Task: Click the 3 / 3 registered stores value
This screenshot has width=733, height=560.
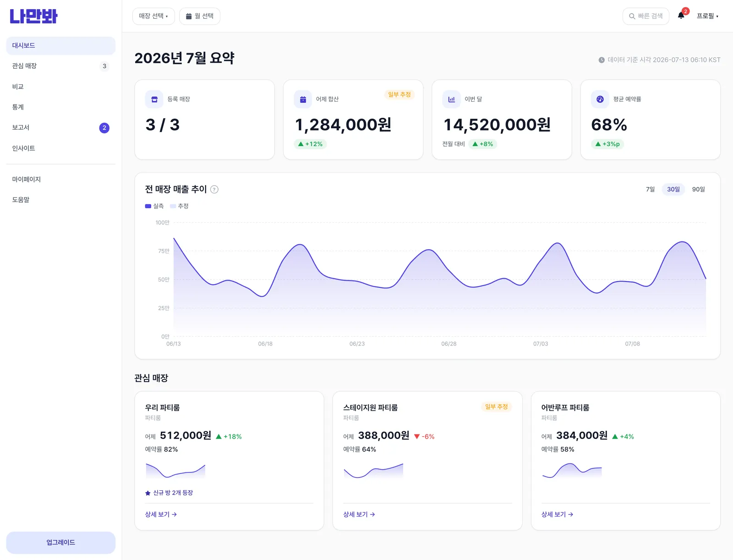Action: tap(162, 125)
